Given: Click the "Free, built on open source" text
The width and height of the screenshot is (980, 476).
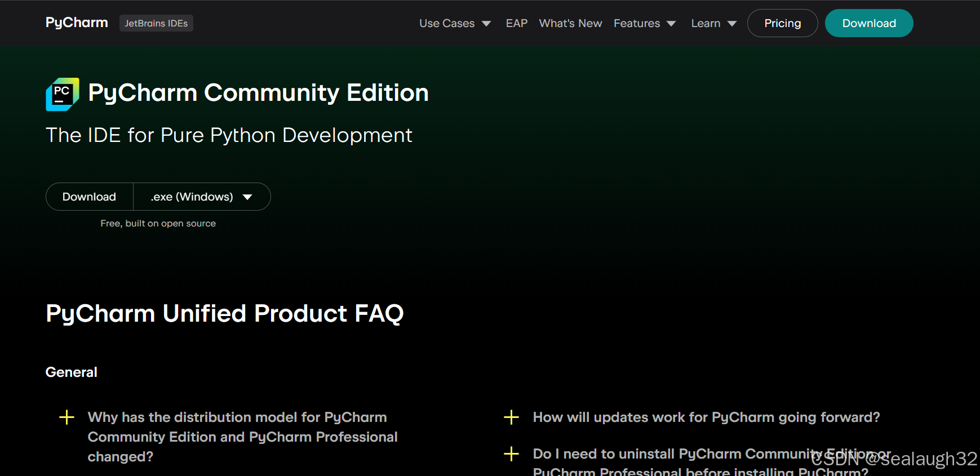Looking at the screenshot, I should (x=158, y=224).
